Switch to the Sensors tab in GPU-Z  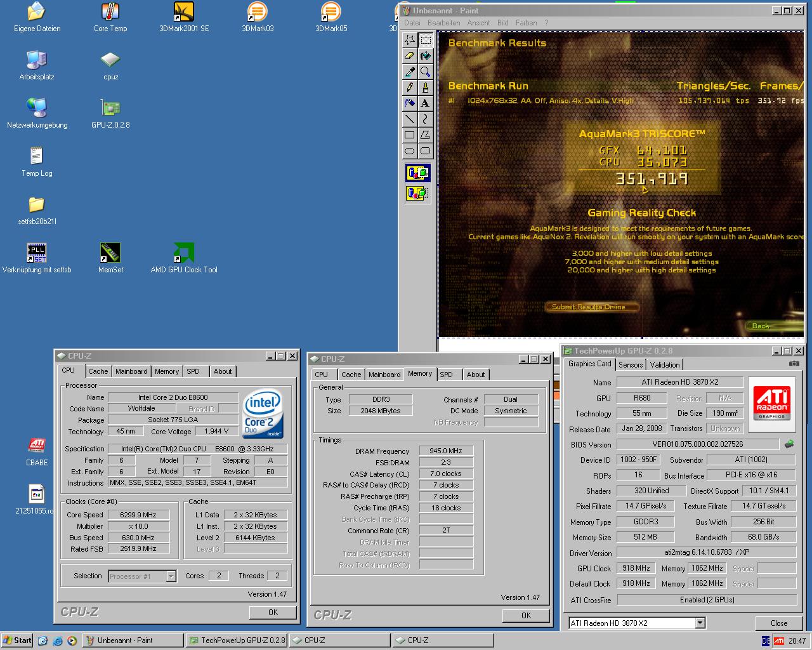[631, 365]
